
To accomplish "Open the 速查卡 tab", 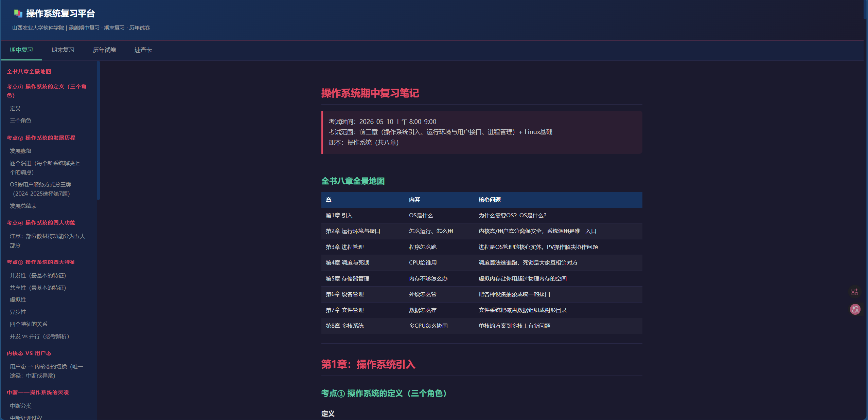I will [x=143, y=50].
